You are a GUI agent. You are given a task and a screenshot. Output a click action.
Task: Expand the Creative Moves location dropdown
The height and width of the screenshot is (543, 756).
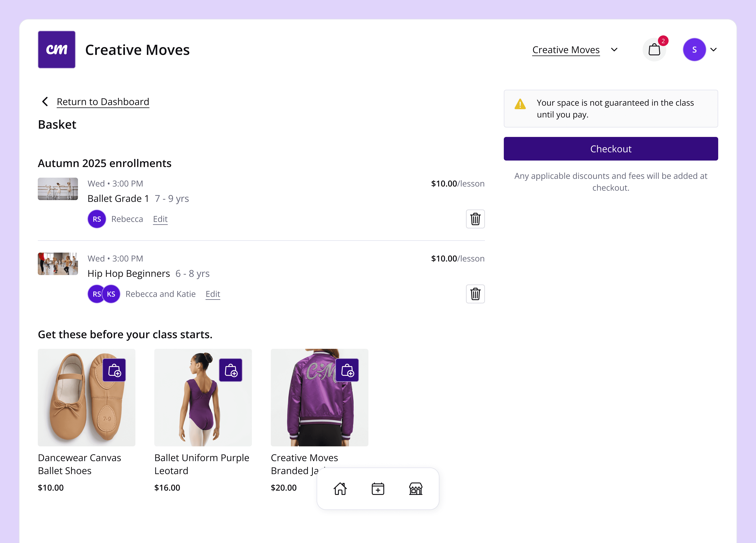(x=614, y=50)
